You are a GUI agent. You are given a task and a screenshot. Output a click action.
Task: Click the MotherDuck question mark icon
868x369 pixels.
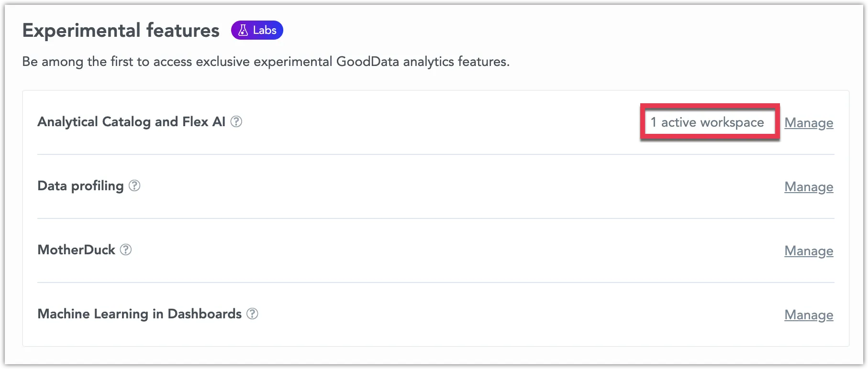pos(125,250)
